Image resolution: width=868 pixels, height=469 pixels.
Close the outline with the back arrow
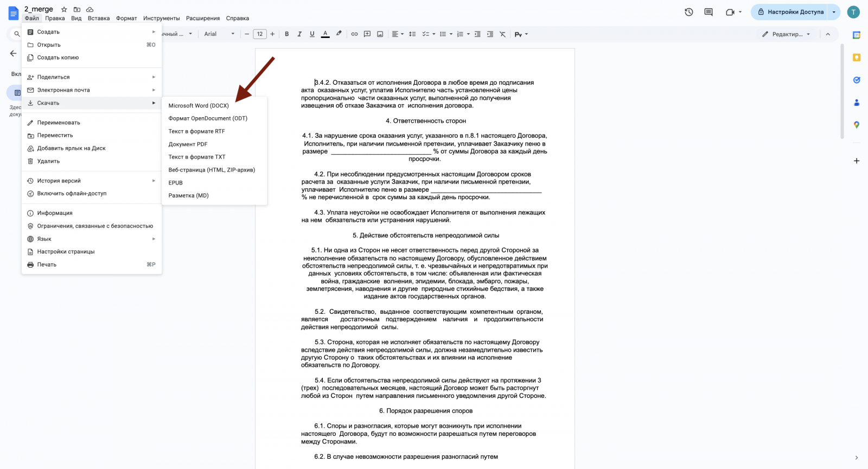tap(14, 53)
